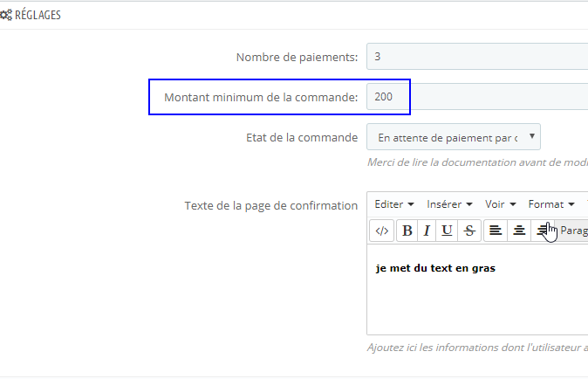Align text left in the editor
This screenshot has height=379, width=588.
point(496,231)
